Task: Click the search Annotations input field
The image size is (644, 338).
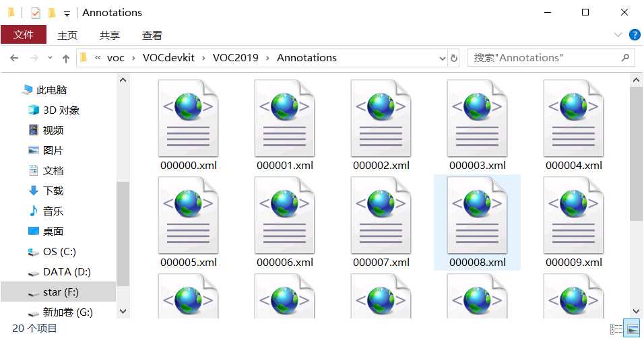Action: click(551, 58)
